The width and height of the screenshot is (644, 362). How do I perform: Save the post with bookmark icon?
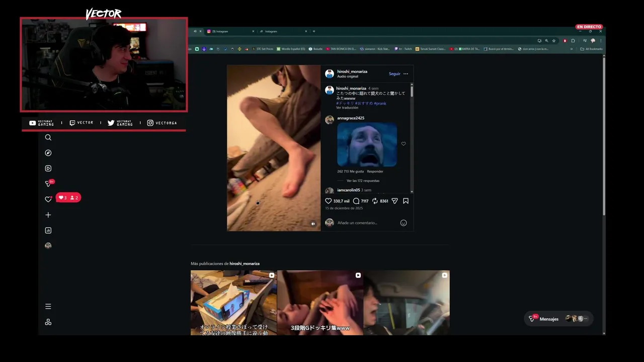(x=406, y=201)
